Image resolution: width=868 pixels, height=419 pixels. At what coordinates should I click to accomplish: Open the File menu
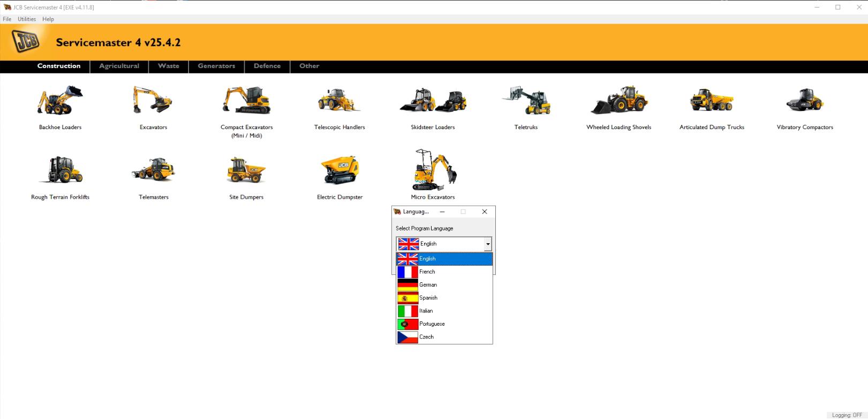click(x=7, y=19)
